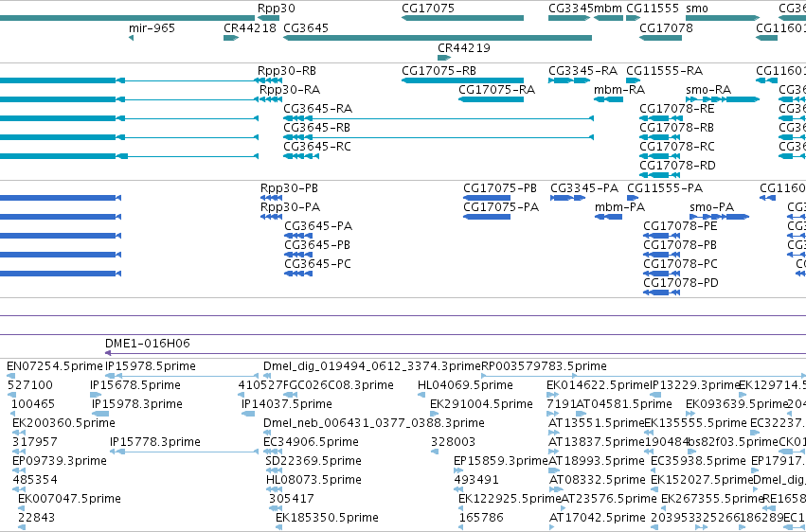Click EST EC35938.5prime
806x532 pixels.
[698, 462]
